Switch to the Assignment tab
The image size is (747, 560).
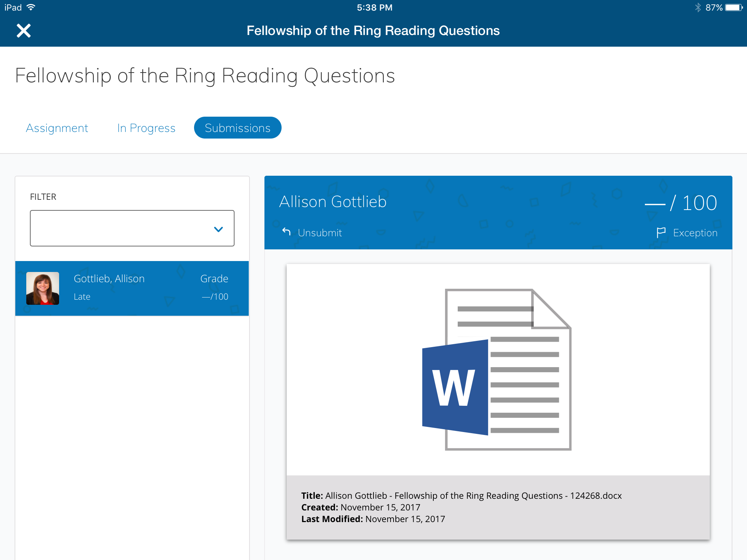[57, 128]
